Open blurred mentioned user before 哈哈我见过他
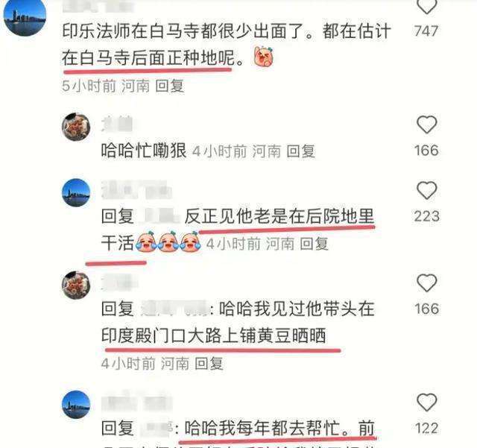The height and width of the screenshot is (448, 477). (175, 309)
